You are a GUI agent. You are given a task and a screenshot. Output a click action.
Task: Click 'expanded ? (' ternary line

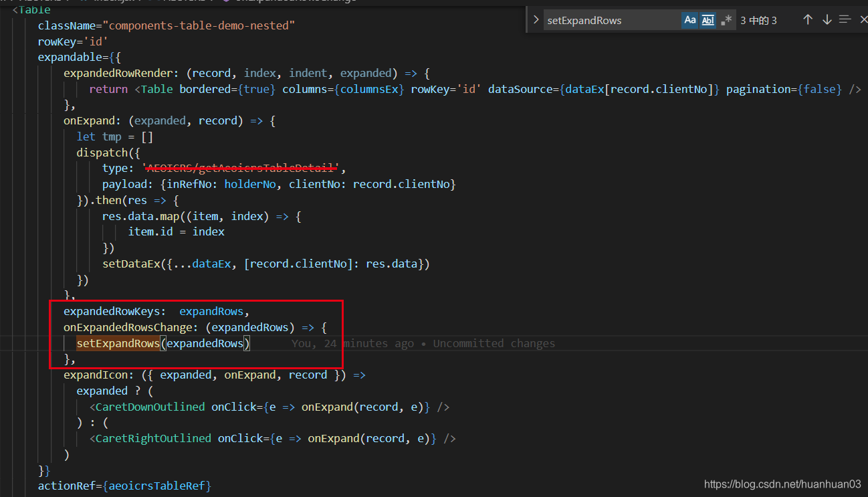115,391
